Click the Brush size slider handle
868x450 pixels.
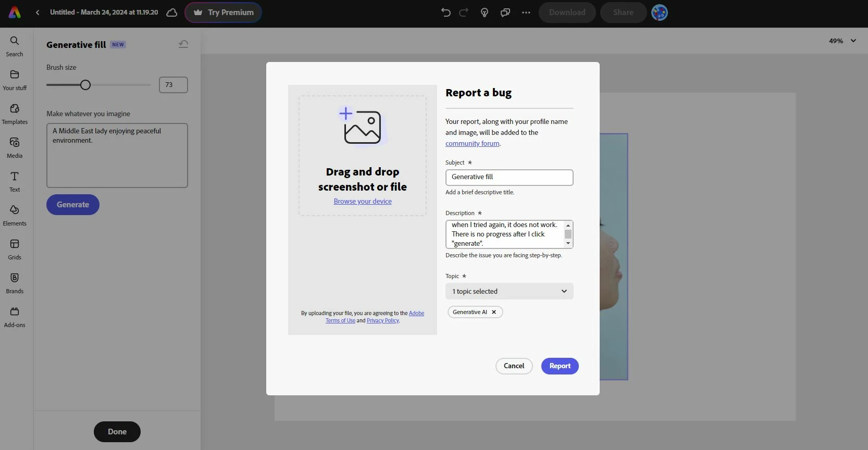85,85
